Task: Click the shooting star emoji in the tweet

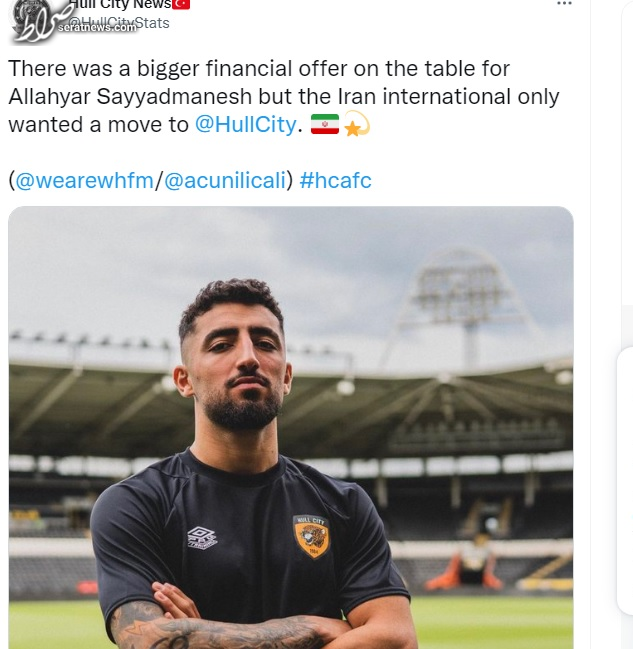Action: pos(356,125)
